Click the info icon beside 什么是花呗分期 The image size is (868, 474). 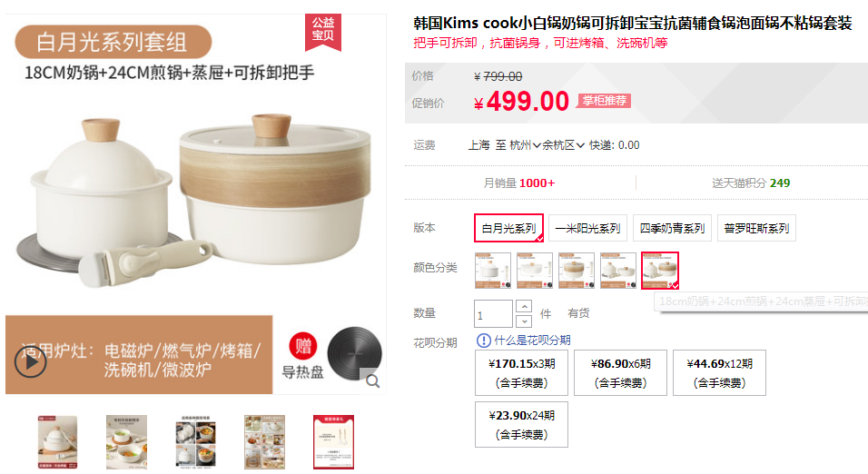(483, 340)
